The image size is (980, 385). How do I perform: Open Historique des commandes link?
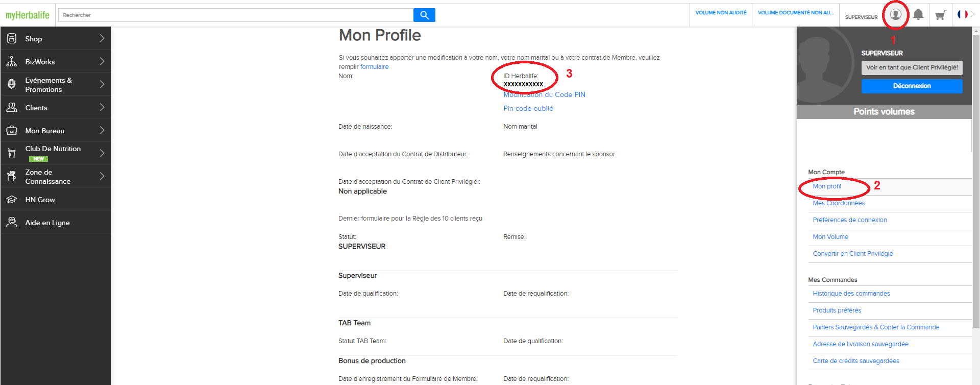pyautogui.click(x=851, y=294)
